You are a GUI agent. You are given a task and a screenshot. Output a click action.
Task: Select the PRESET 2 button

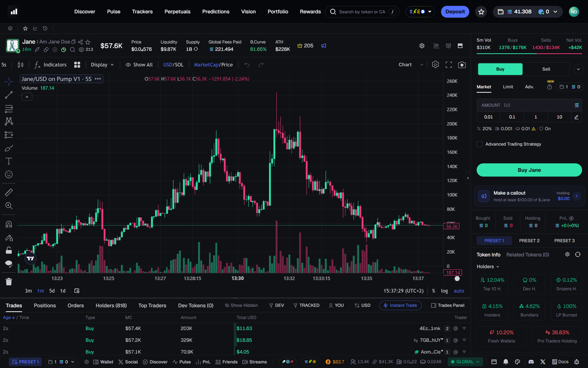tap(529, 241)
